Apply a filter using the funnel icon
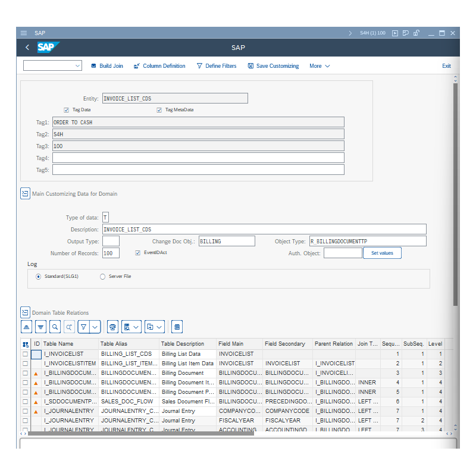476x476 pixels. point(84,326)
